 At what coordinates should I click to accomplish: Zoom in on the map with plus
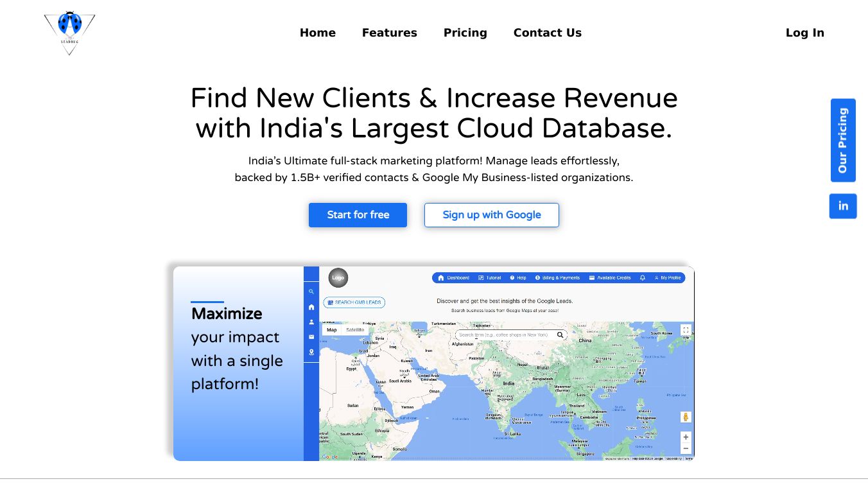pos(686,437)
